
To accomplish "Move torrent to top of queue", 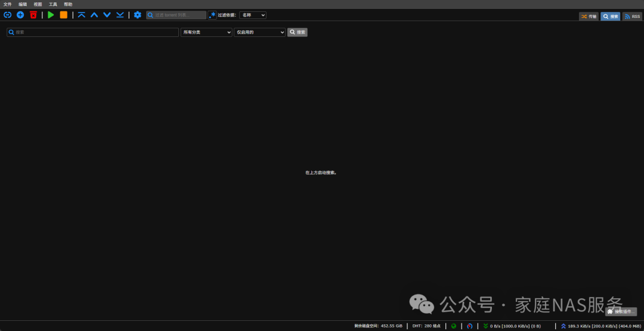I will click(x=81, y=15).
